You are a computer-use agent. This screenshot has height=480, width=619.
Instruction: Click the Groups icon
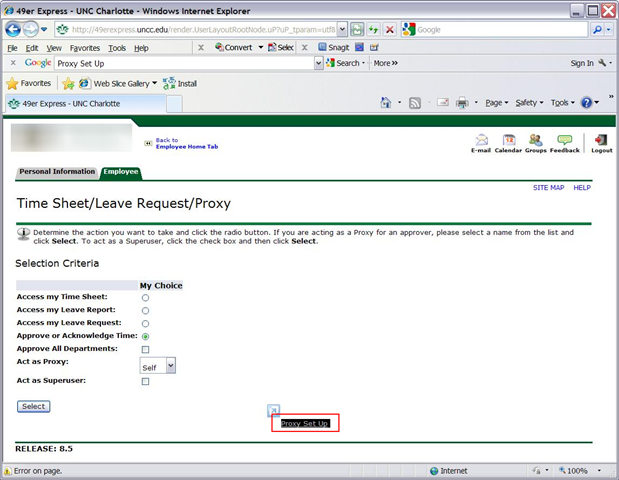[x=535, y=140]
